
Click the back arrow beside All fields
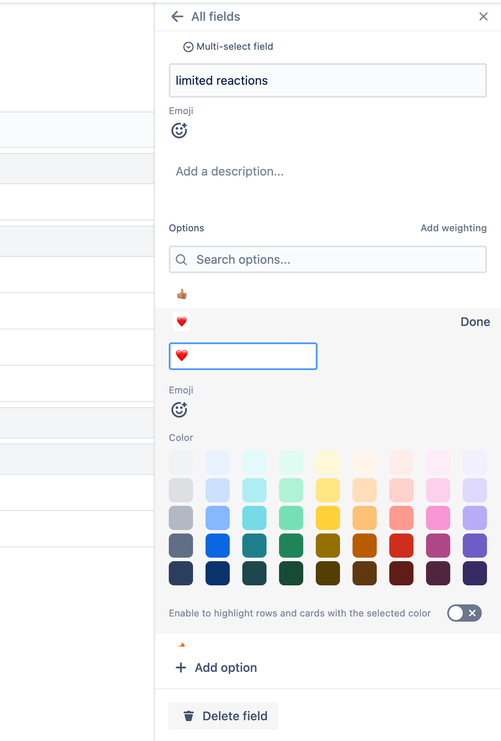pos(177,17)
